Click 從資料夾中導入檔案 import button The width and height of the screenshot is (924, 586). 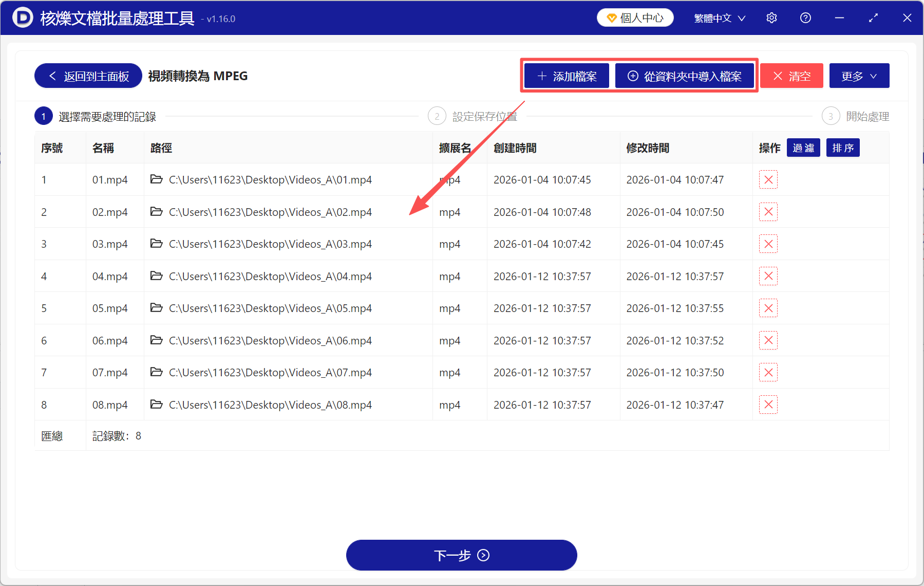[685, 76]
